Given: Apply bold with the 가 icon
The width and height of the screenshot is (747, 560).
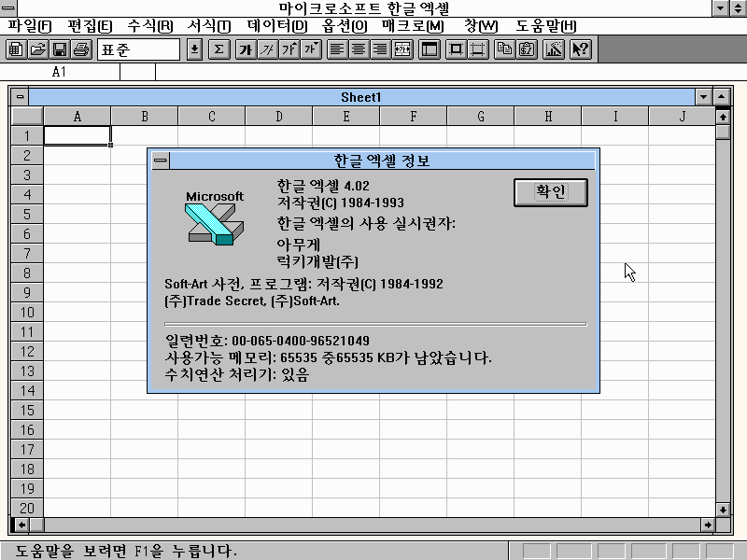Looking at the screenshot, I should click(x=246, y=49).
